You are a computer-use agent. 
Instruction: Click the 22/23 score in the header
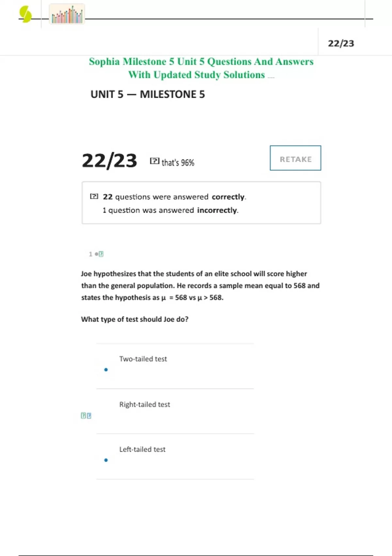coord(341,43)
